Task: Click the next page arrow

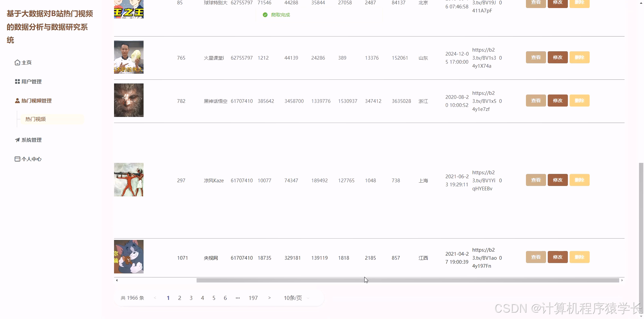Action: tap(269, 298)
